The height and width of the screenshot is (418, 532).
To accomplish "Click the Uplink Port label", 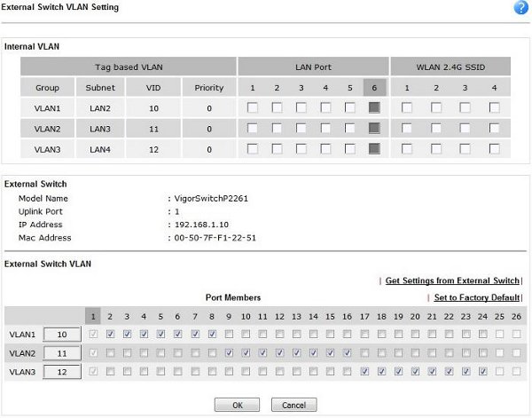I will [41, 211].
